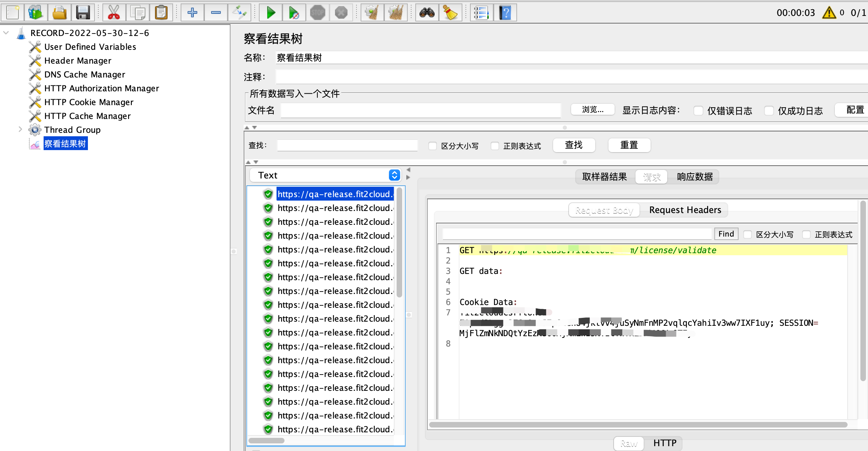Viewport: 868px width, 451px height.
Task: Click the 查找 search button
Action: [573, 145]
